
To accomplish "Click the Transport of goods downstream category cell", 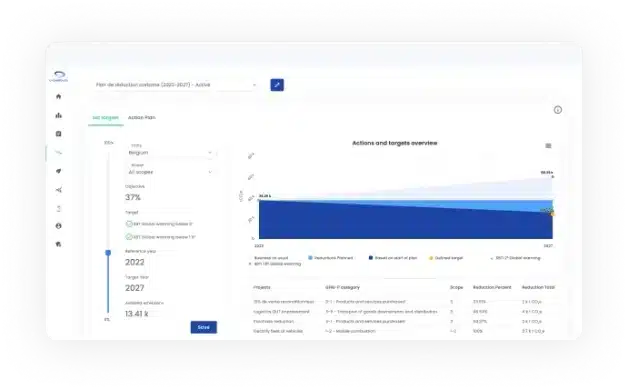I will click(x=381, y=312).
